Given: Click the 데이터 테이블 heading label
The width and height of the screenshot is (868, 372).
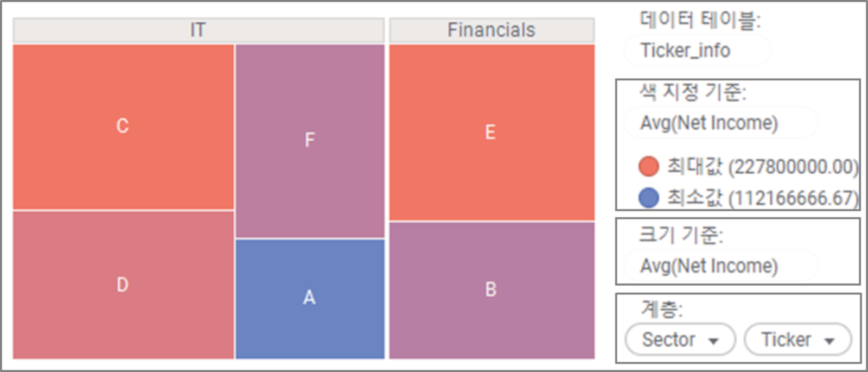Looking at the screenshot, I should tap(700, 20).
